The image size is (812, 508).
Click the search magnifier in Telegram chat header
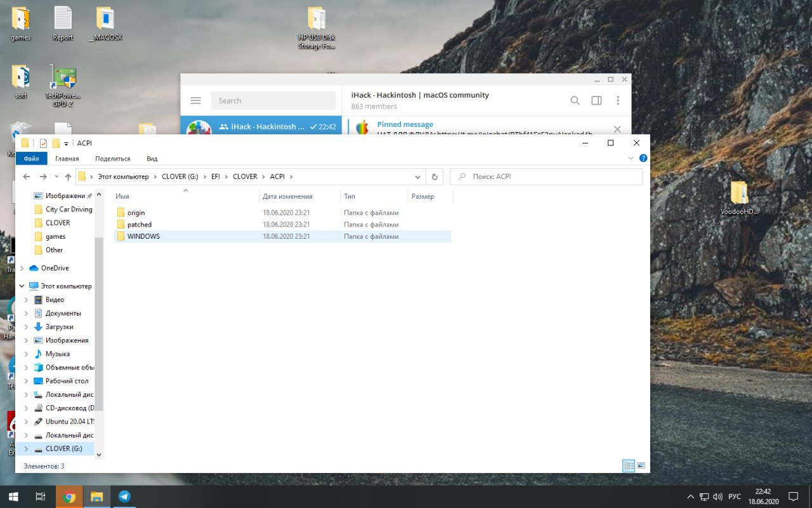(575, 100)
